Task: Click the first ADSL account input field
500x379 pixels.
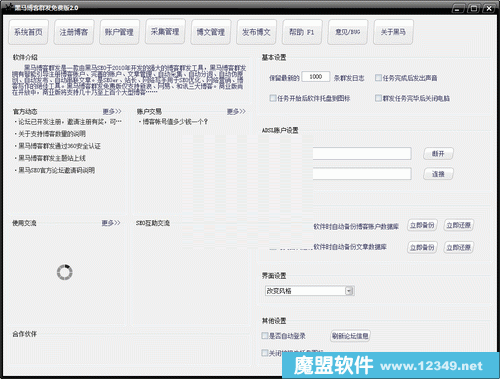Action: tap(362, 154)
